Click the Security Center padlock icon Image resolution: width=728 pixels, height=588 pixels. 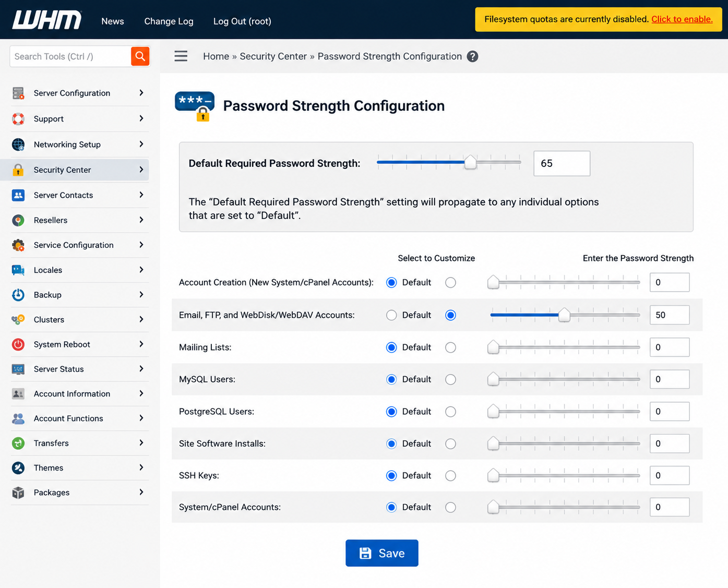[x=18, y=170]
